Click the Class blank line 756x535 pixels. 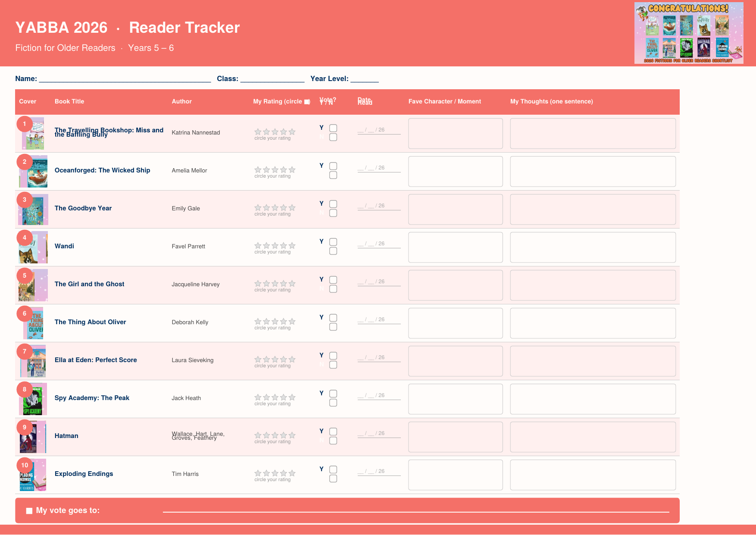[272, 79]
